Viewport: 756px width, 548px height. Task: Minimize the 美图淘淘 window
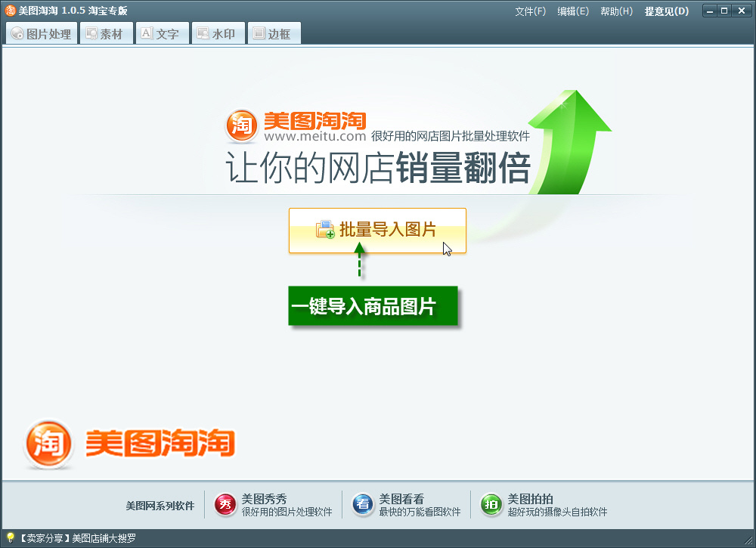click(710, 11)
